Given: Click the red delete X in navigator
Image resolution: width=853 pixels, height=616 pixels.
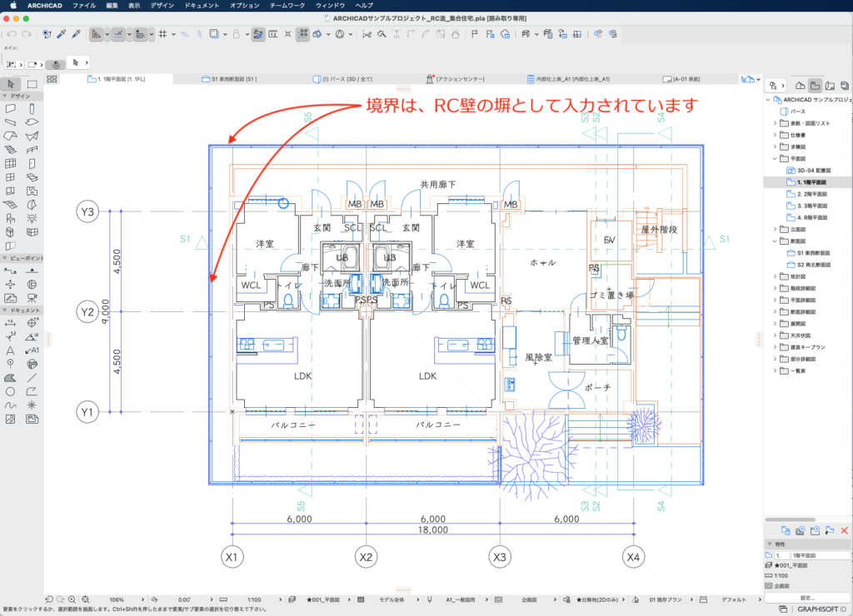Looking at the screenshot, I should [845, 530].
